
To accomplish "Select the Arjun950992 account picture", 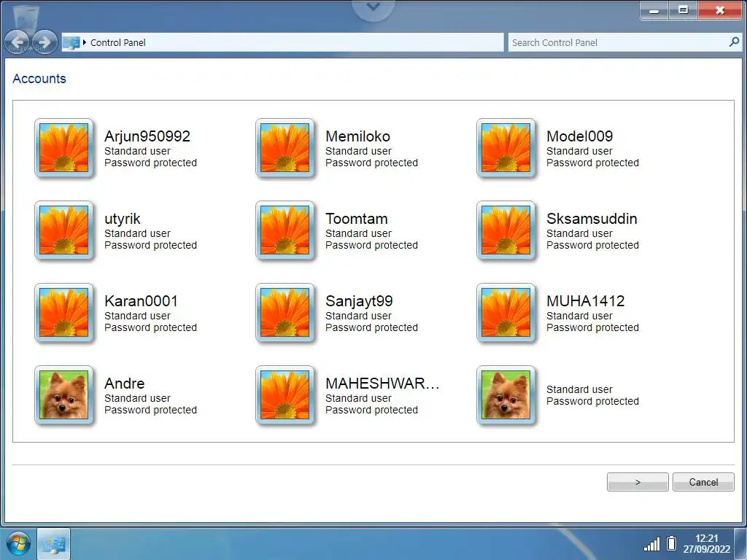I will coord(64,148).
